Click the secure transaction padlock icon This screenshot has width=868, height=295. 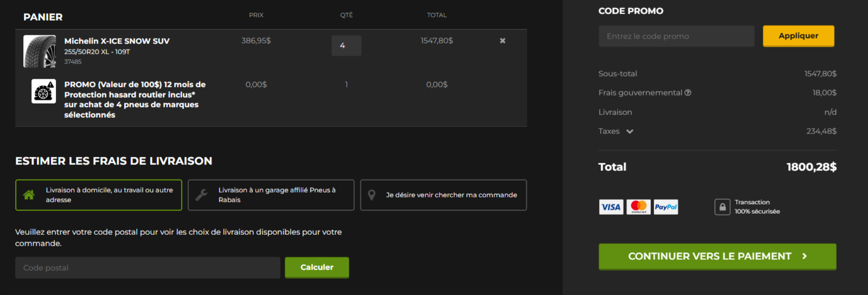click(x=722, y=207)
